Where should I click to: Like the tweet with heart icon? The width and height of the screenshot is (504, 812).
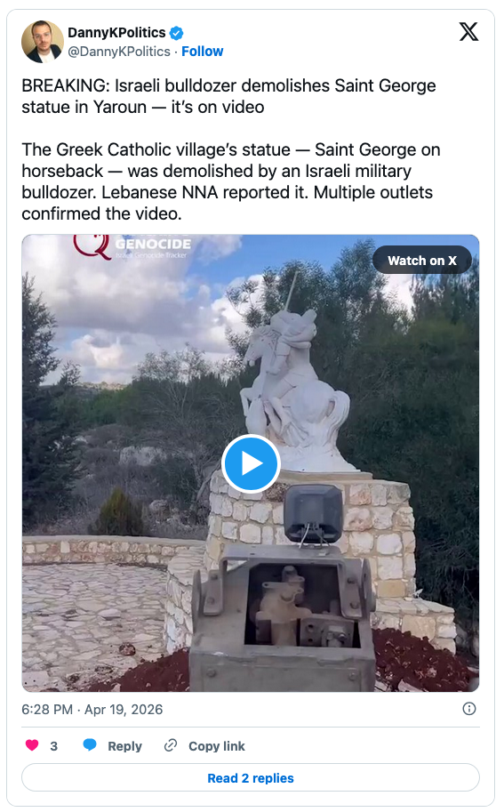32,745
